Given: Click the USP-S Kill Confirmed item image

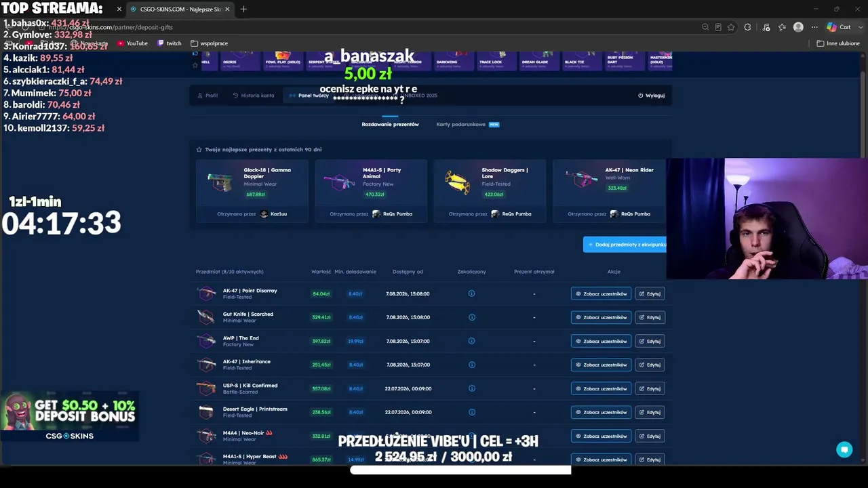Looking at the screenshot, I should click(x=206, y=388).
